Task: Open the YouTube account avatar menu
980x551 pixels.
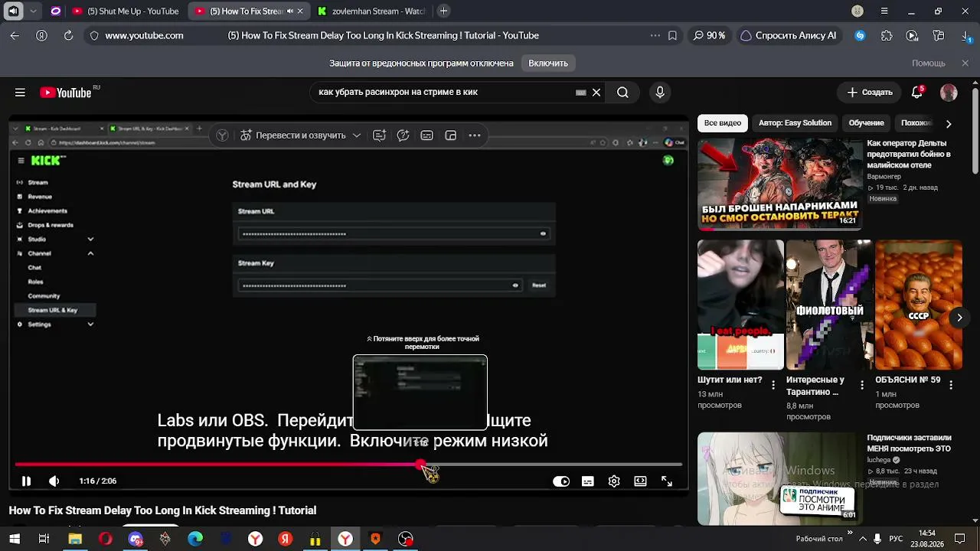Action: 949,93
